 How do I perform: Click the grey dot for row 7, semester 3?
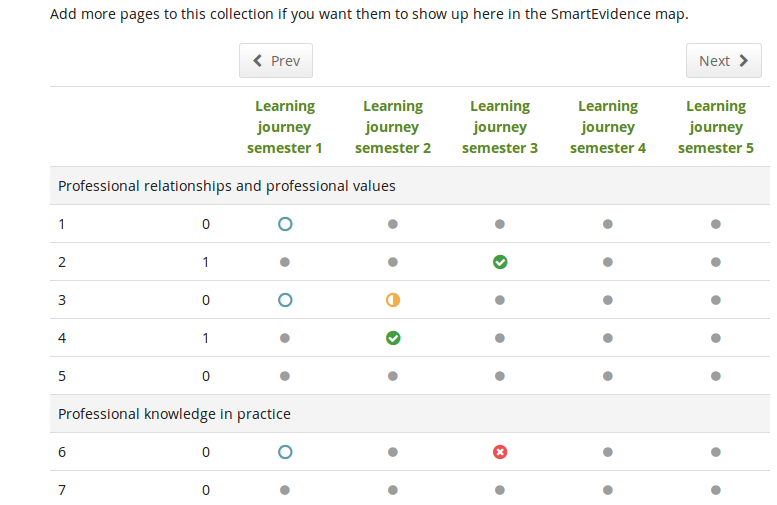(x=500, y=490)
